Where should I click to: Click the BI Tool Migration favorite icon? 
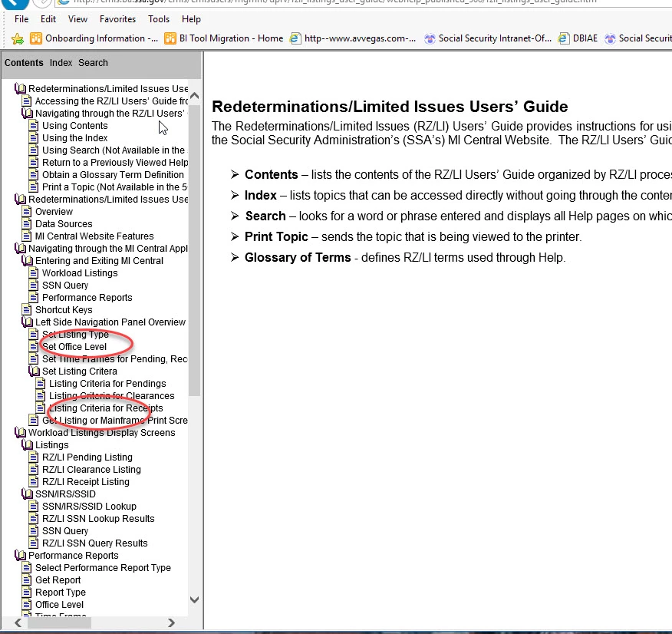(170, 38)
